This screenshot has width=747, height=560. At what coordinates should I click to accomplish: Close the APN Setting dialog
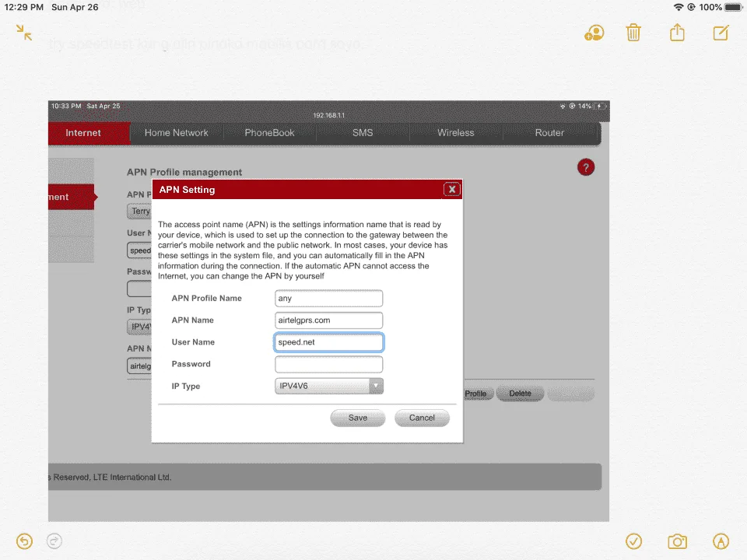[x=451, y=190]
